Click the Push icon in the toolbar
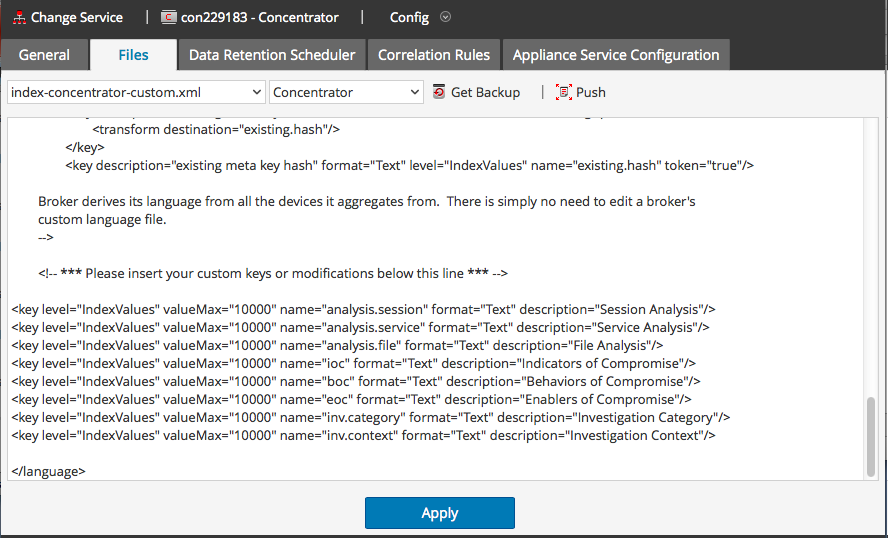 click(563, 92)
